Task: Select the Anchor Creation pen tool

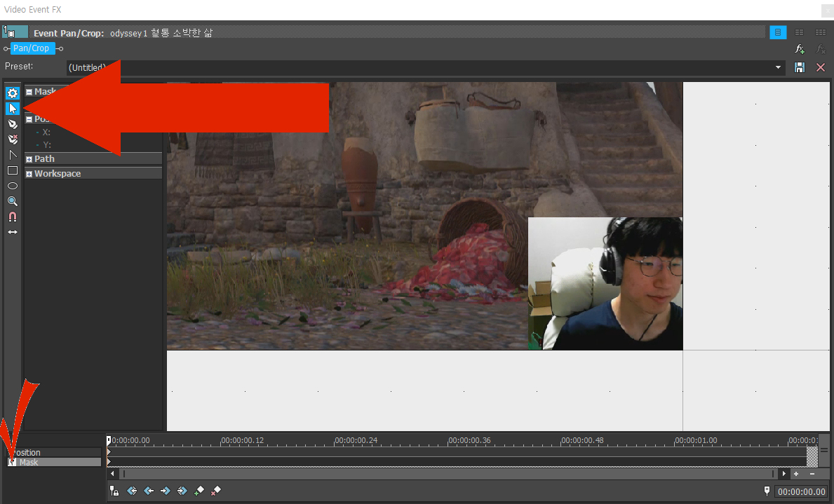Action: pos(12,124)
